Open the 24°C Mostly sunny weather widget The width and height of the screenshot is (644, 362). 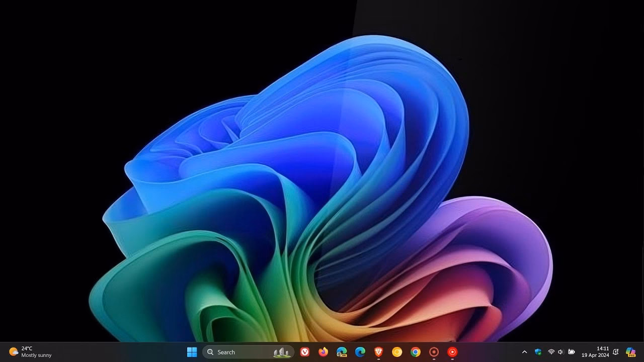30,352
